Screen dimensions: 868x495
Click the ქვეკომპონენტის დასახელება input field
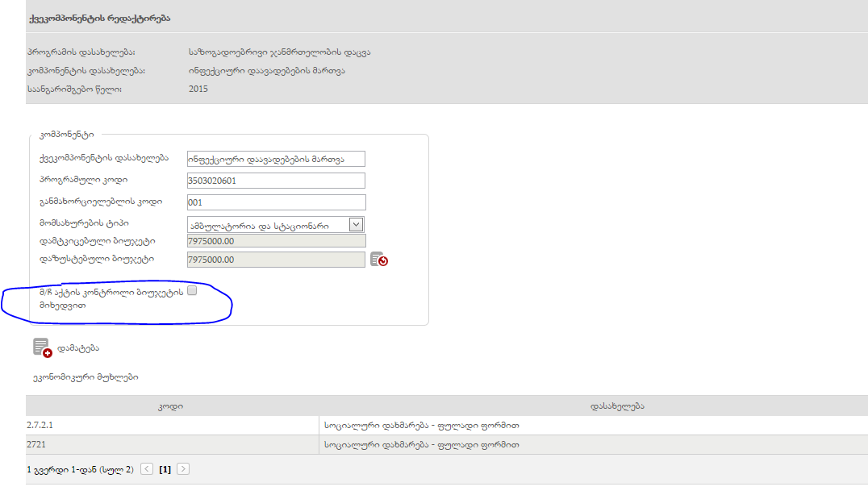(x=276, y=159)
